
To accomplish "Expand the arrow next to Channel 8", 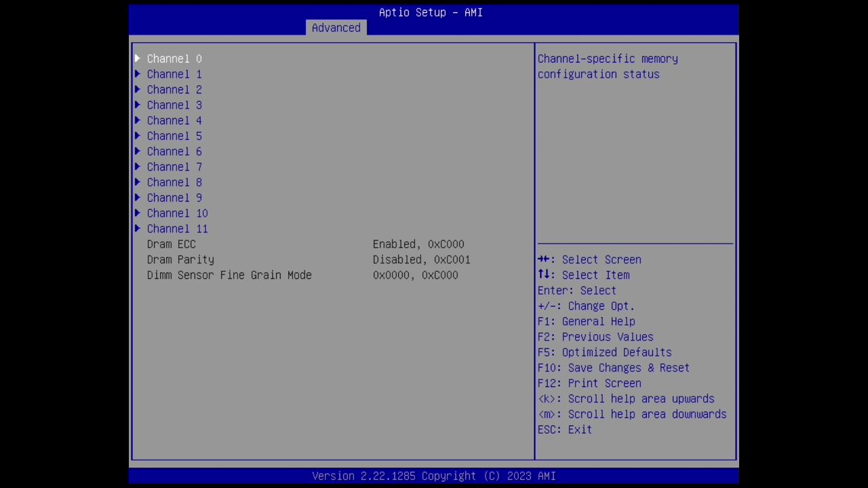I will point(138,182).
